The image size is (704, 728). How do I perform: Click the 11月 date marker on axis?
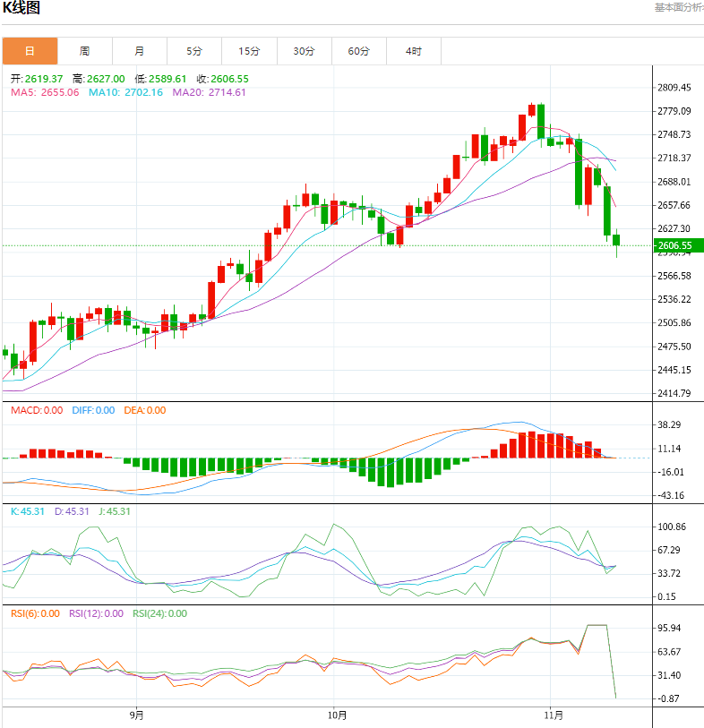click(554, 715)
